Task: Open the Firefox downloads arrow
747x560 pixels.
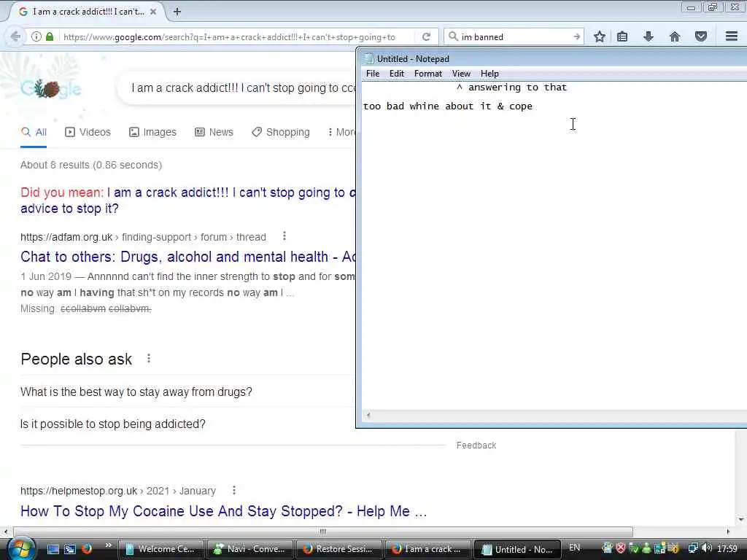Action: (649, 36)
